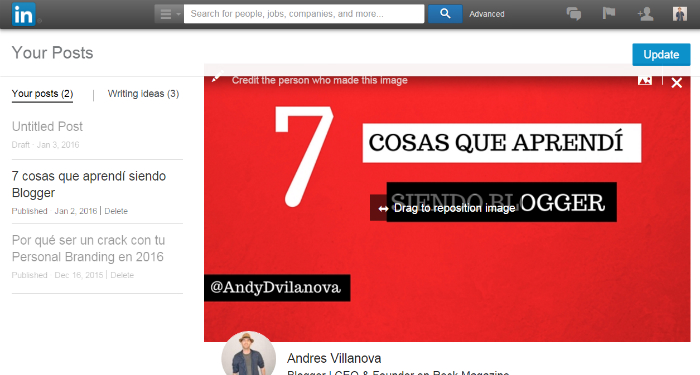Delete the Personal Branding 2016 post

pos(122,275)
